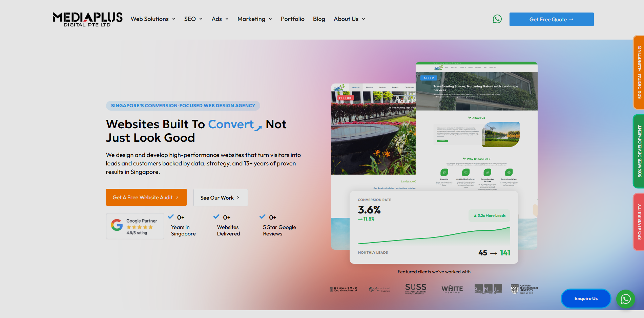This screenshot has width=644, height=318.
Task: Go to the Portfolio page
Action: coord(293,19)
